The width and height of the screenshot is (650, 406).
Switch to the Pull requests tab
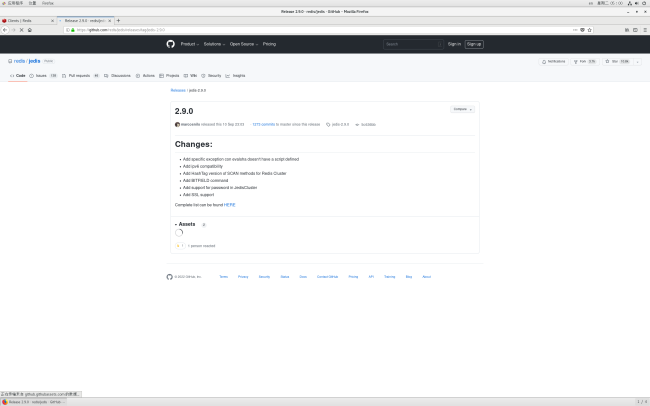coord(80,75)
